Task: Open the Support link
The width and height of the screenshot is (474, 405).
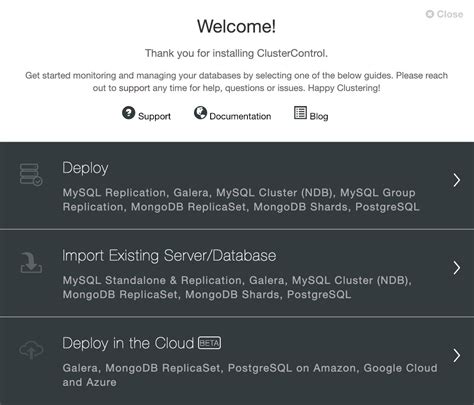Action: click(x=154, y=116)
